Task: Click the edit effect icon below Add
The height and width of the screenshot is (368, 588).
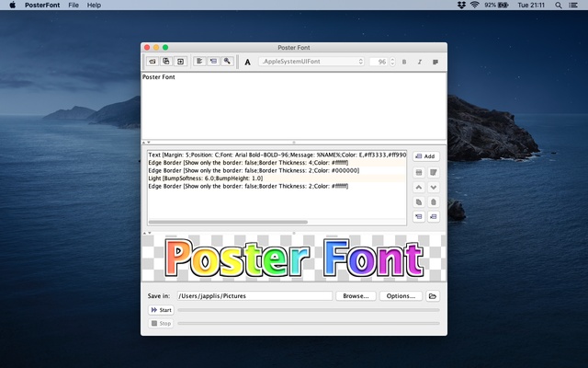Action: click(419, 172)
